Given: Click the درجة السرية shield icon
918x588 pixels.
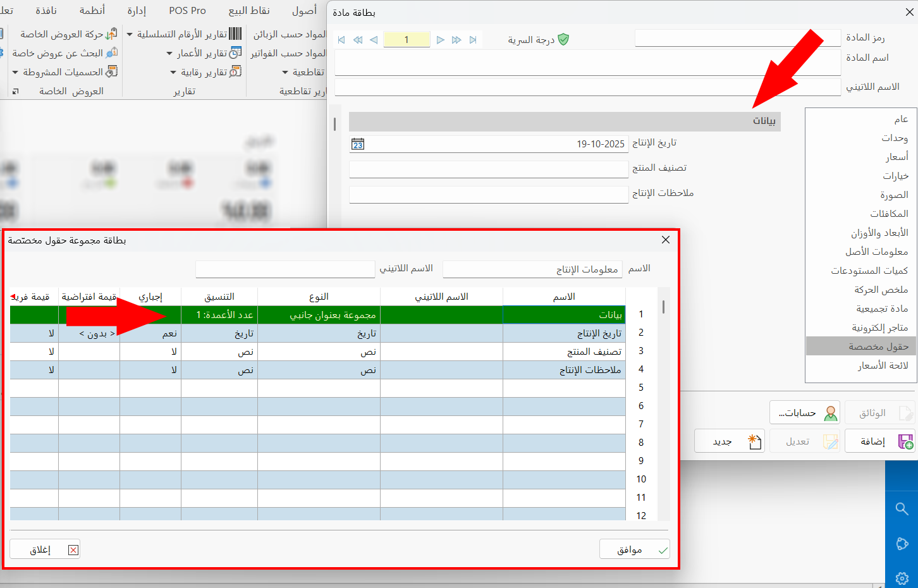Looking at the screenshot, I should point(565,39).
